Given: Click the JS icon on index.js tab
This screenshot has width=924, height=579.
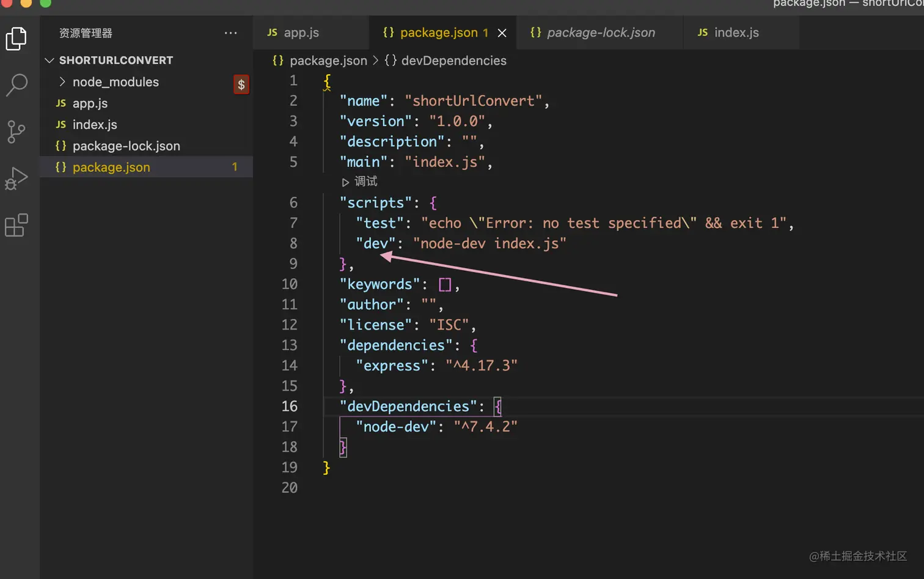Looking at the screenshot, I should [703, 32].
